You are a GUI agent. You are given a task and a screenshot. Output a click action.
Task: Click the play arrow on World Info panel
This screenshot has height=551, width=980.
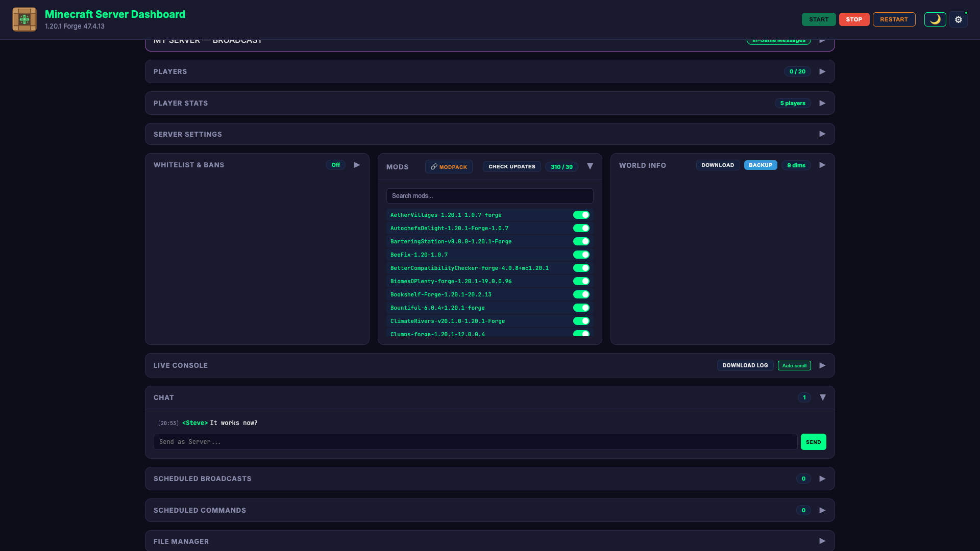pos(822,165)
